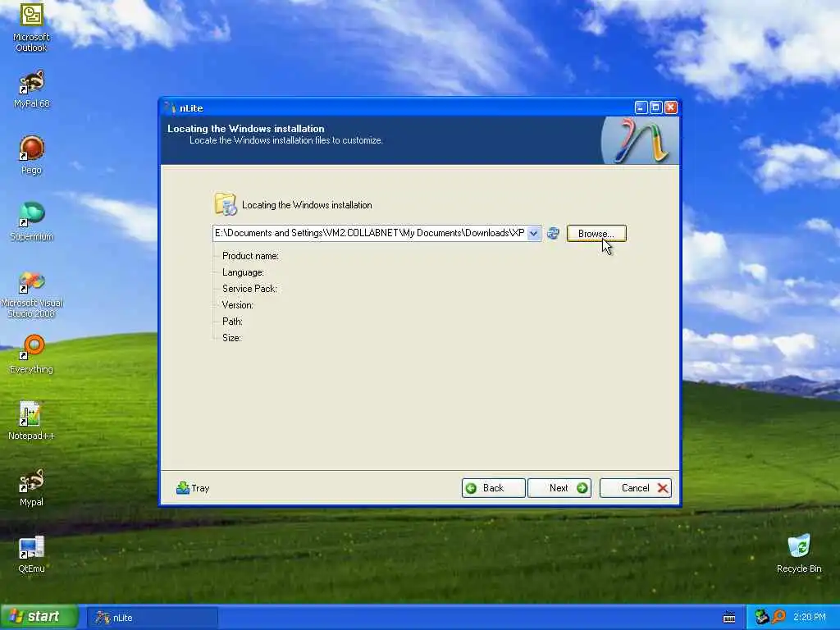Open the Start menu
The height and width of the screenshot is (630, 840).
point(39,617)
